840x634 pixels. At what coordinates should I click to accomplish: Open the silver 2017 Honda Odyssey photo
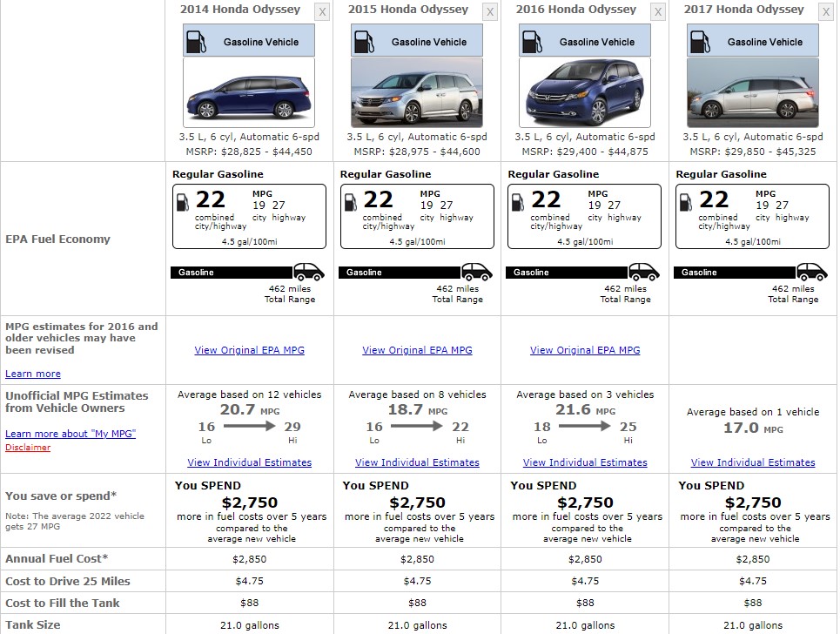coord(753,92)
